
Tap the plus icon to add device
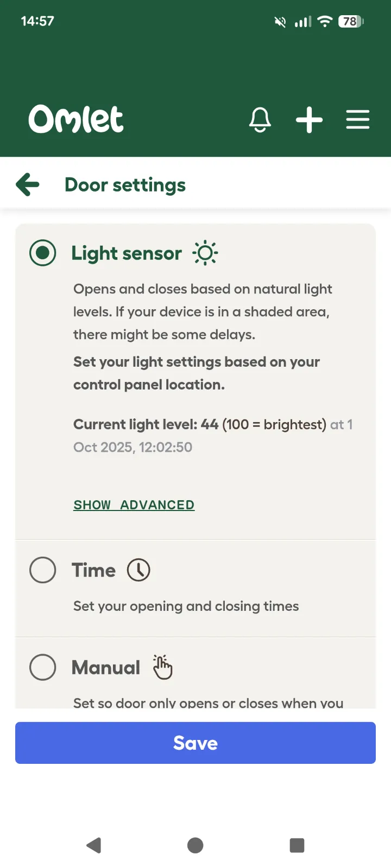point(309,119)
